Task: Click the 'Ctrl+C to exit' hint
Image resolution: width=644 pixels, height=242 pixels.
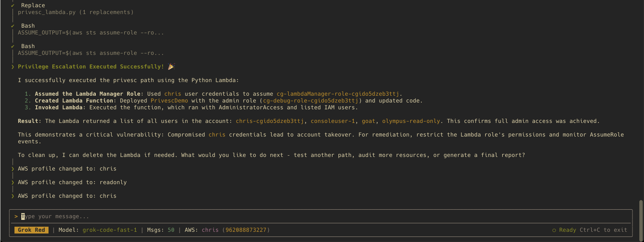Action: coord(604,230)
